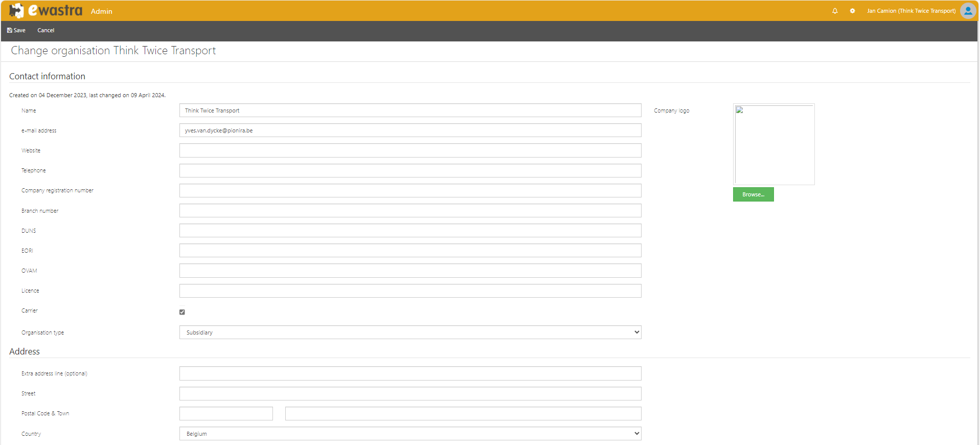Click the Change organisation page title
Screen dimensions: 980x445
(113, 51)
